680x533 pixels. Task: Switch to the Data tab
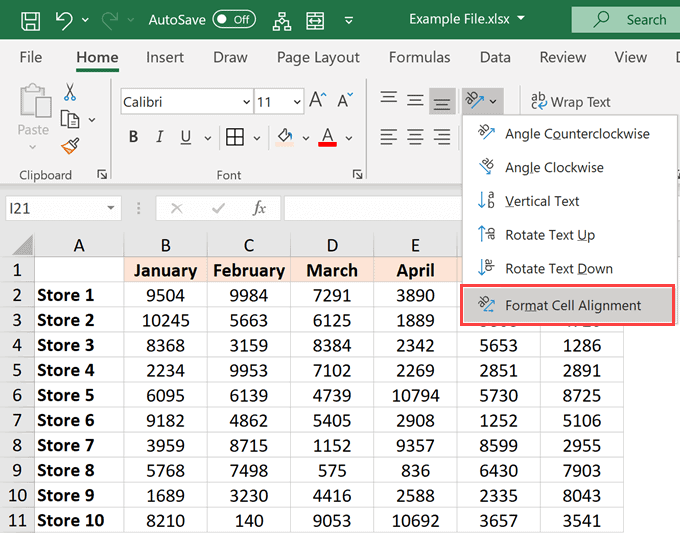pyautogui.click(x=495, y=57)
